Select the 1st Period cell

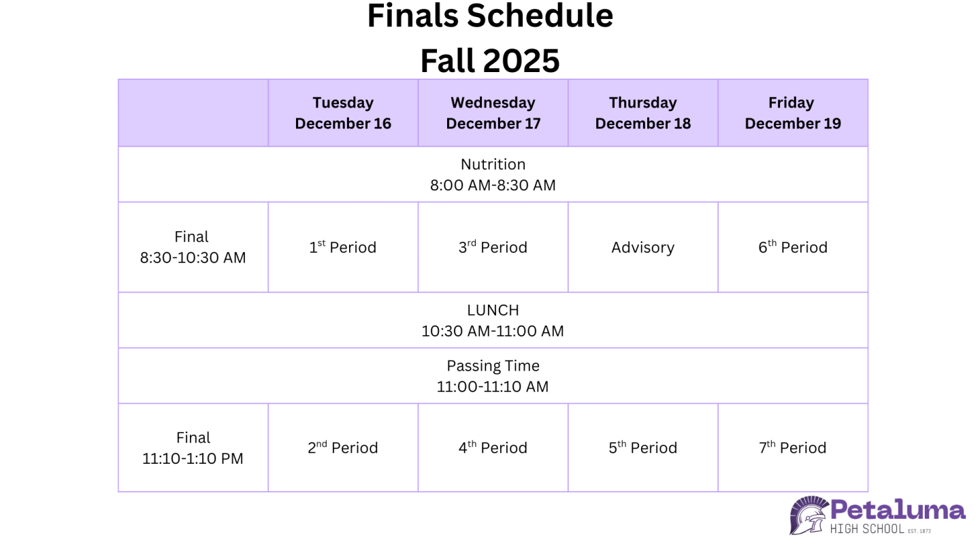(x=343, y=248)
